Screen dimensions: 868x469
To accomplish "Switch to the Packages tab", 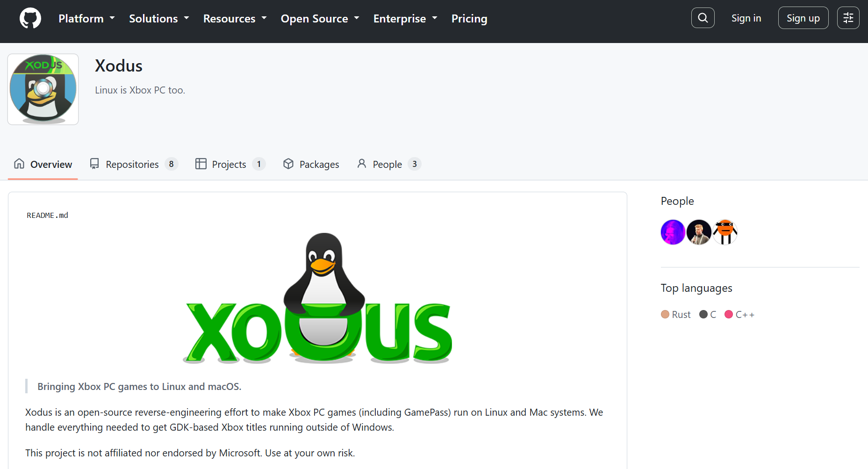I will point(311,164).
